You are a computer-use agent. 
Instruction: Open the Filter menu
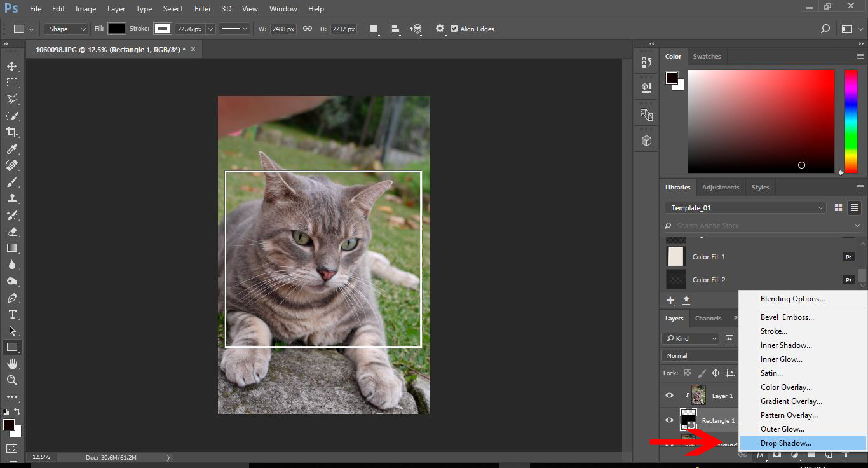pos(203,9)
